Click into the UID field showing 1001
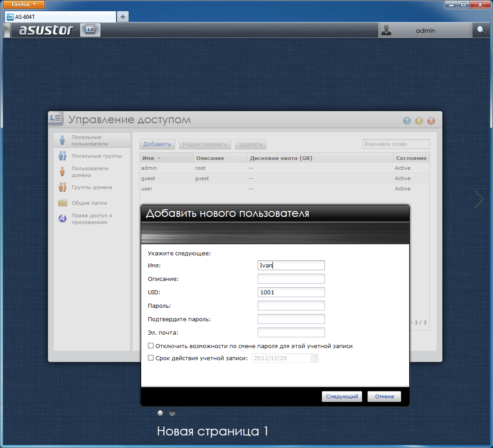The width and height of the screenshot is (493, 448). 291,293
